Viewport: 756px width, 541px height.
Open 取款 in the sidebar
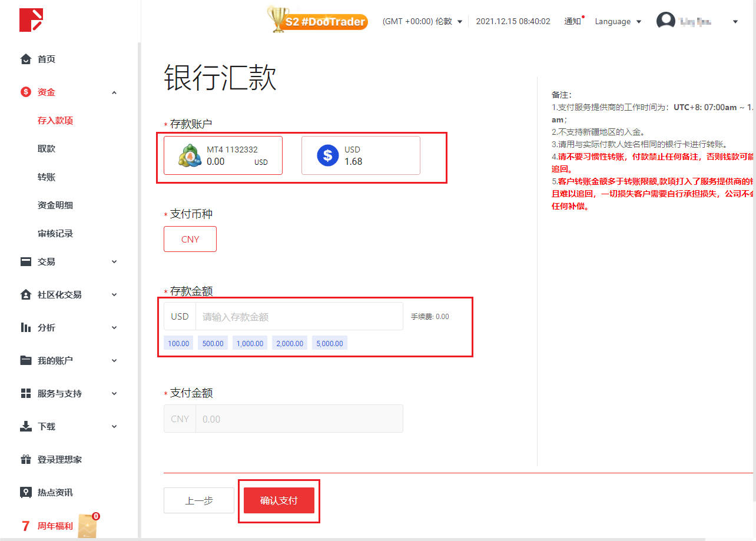point(47,148)
